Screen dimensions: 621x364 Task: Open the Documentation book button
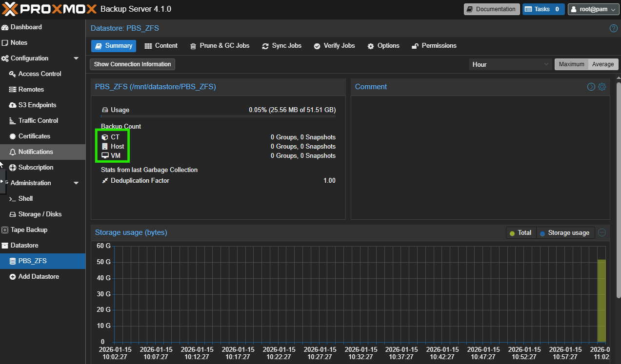(x=491, y=9)
